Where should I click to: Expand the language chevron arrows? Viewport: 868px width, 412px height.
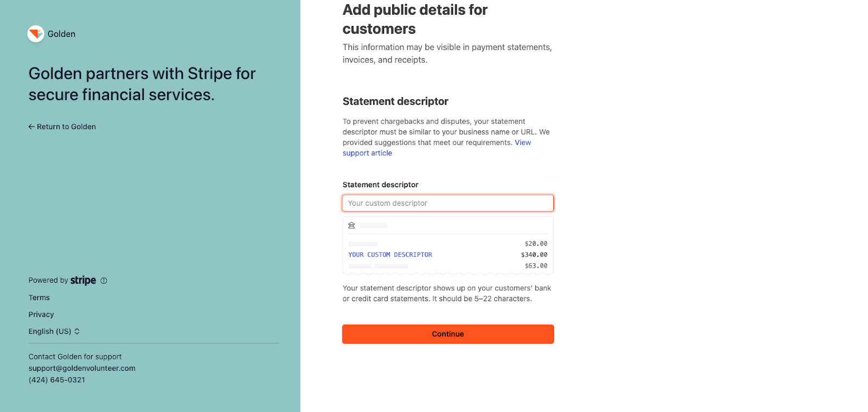click(77, 331)
